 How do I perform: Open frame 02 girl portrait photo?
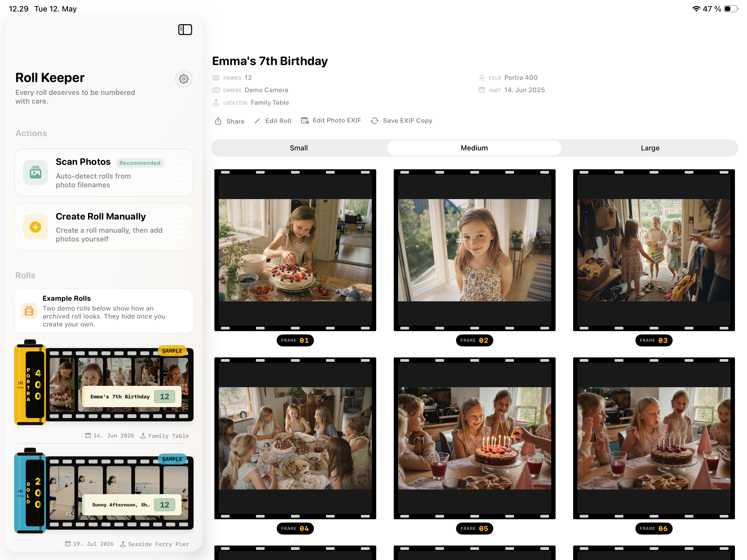point(474,250)
